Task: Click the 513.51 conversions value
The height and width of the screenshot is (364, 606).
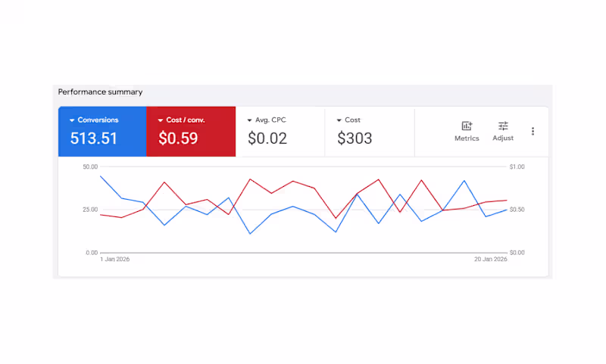Action: click(x=93, y=138)
